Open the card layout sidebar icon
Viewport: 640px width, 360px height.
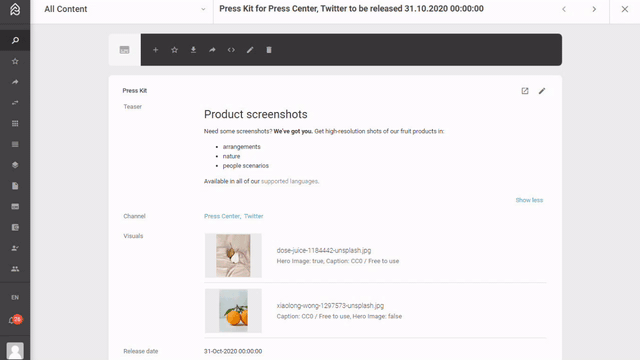click(15, 207)
